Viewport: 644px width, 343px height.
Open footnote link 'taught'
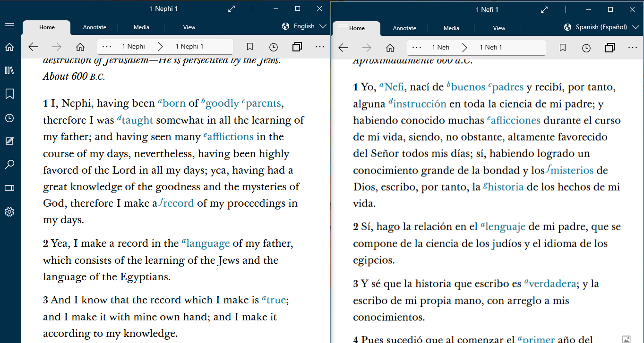[135, 120]
